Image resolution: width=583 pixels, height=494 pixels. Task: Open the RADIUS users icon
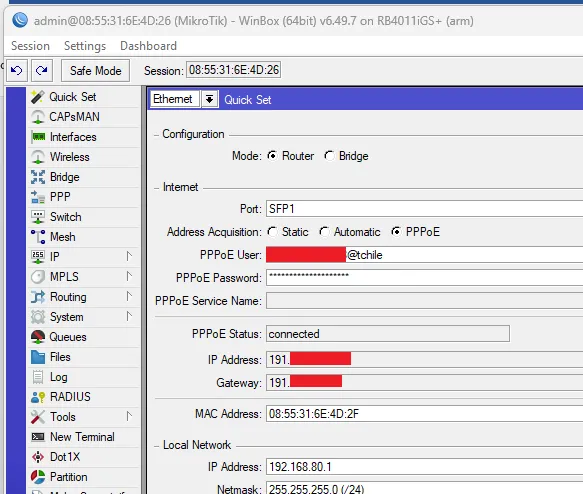38,397
